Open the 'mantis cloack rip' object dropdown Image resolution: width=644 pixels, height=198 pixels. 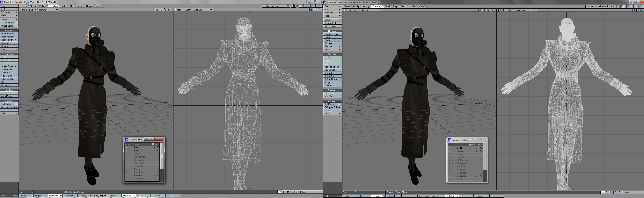[276, 6]
